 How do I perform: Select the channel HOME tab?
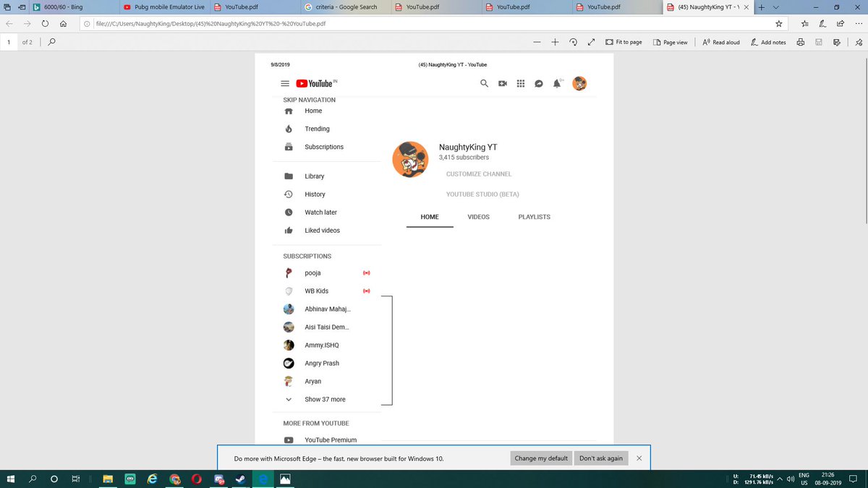click(x=430, y=217)
